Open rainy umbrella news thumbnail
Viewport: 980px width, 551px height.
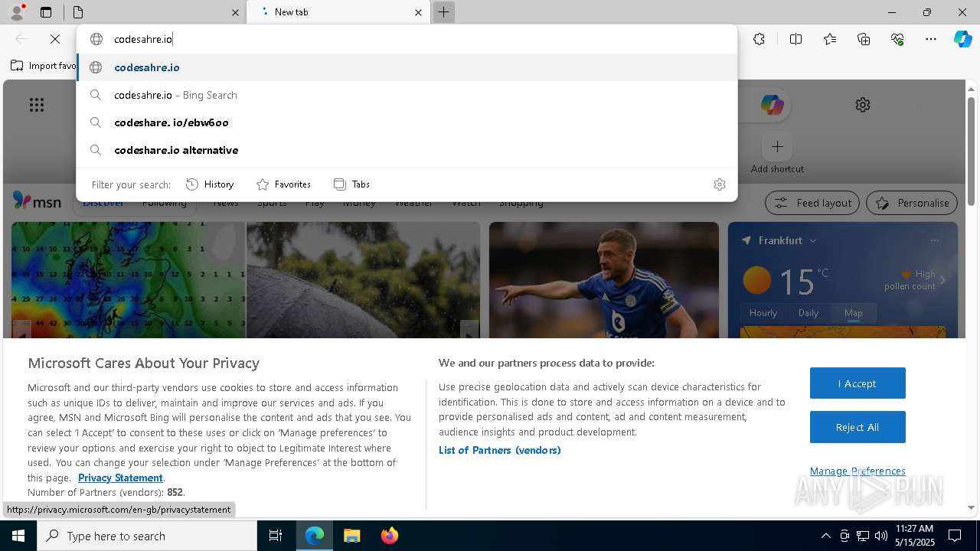(363, 280)
